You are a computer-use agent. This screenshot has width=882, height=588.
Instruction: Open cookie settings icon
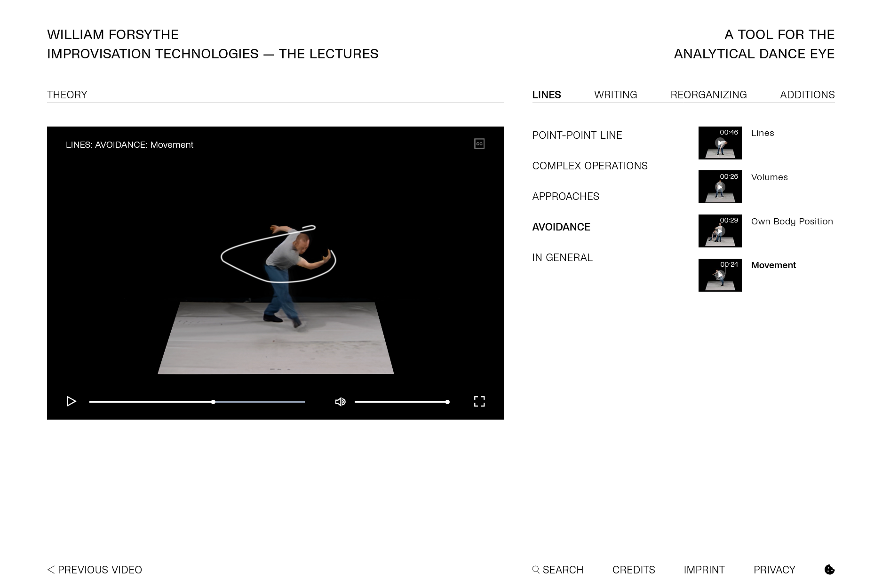[x=829, y=570]
